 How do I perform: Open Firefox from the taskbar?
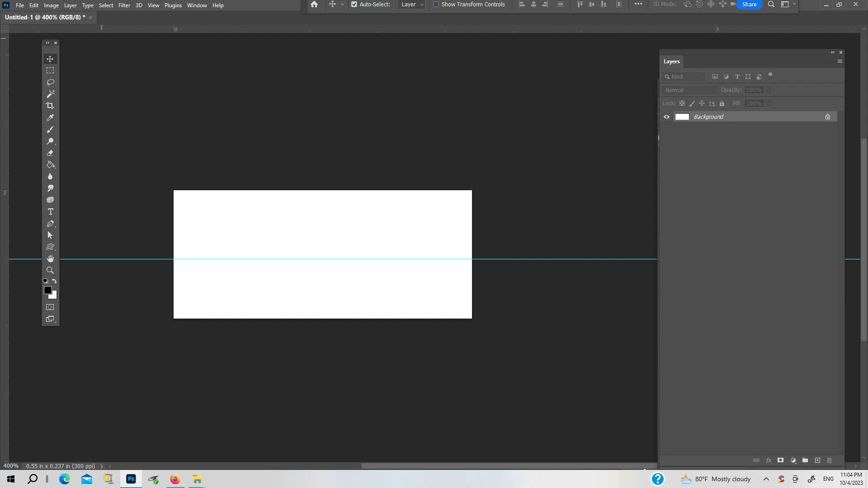[175, 479]
